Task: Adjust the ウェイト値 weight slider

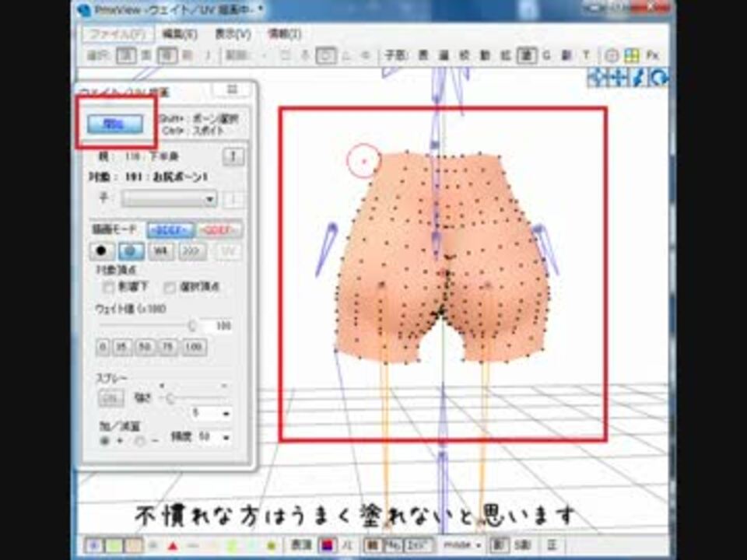Action: [x=147, y=326]
